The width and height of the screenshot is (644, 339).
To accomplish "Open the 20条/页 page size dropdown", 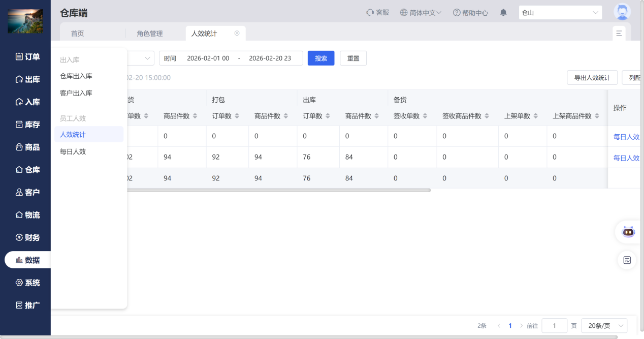I will pyautogui.click(x=604, y=325).
